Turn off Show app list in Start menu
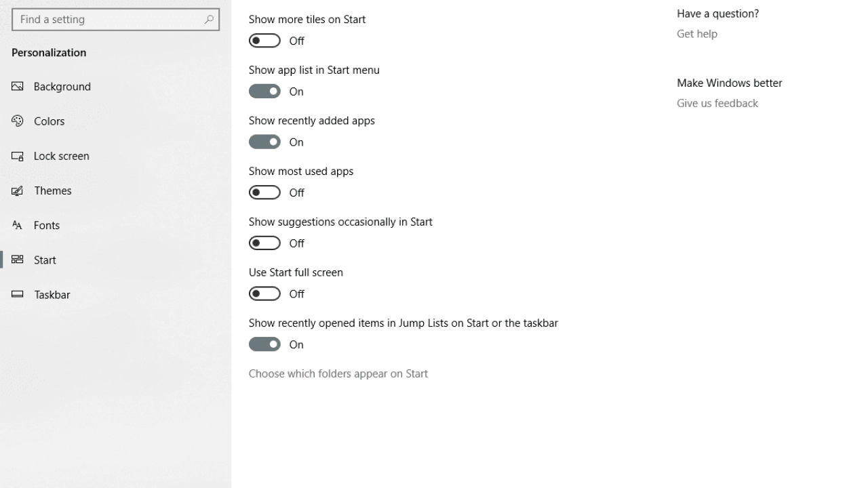This screenshot has height=488, width=868. tap(264, 91)
